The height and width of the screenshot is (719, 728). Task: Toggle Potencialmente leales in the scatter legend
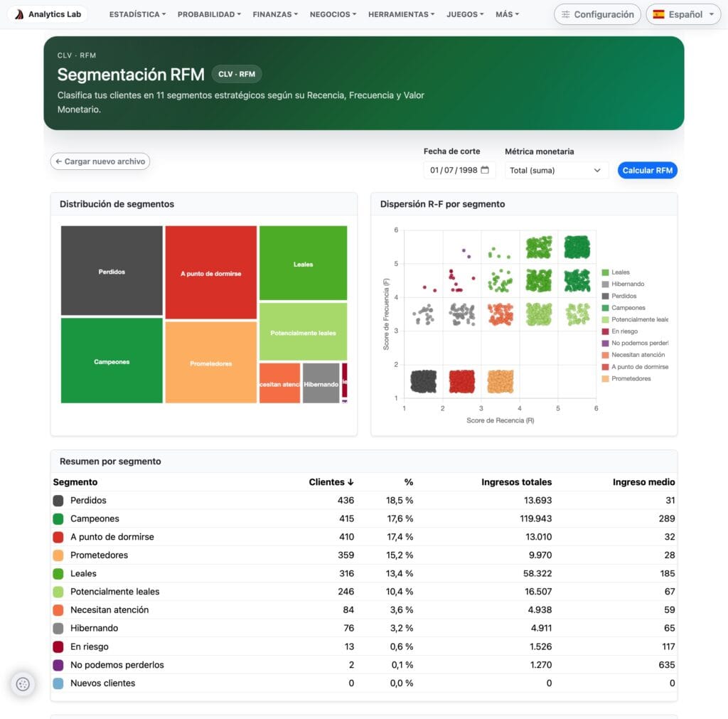coord(635,319)
